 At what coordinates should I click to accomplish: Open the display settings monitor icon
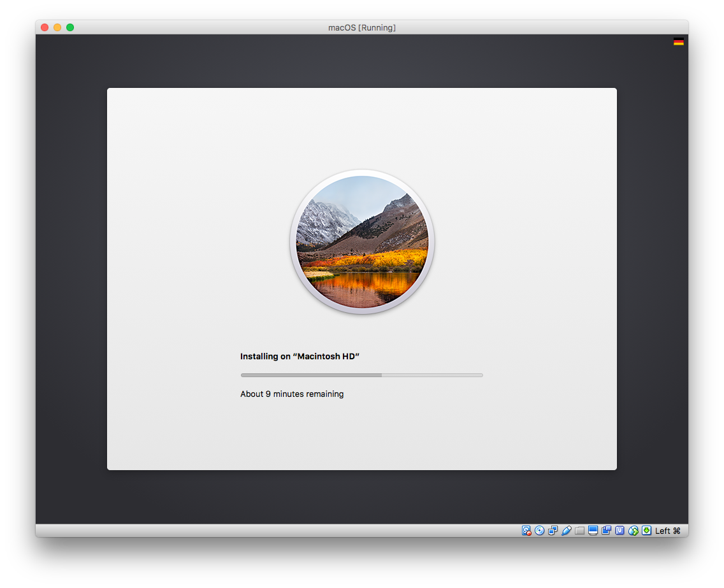(593, 531)
